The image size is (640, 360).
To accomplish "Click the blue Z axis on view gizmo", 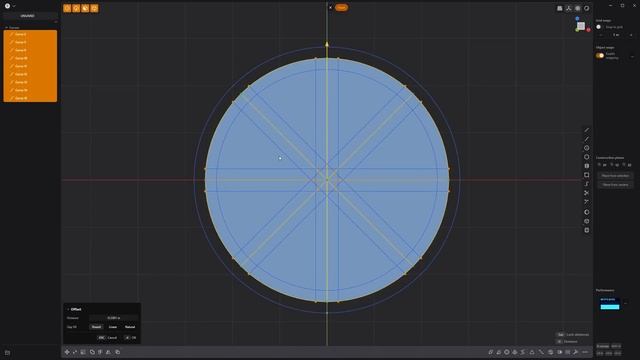I will pyautogui.click(x=577, y=18).
